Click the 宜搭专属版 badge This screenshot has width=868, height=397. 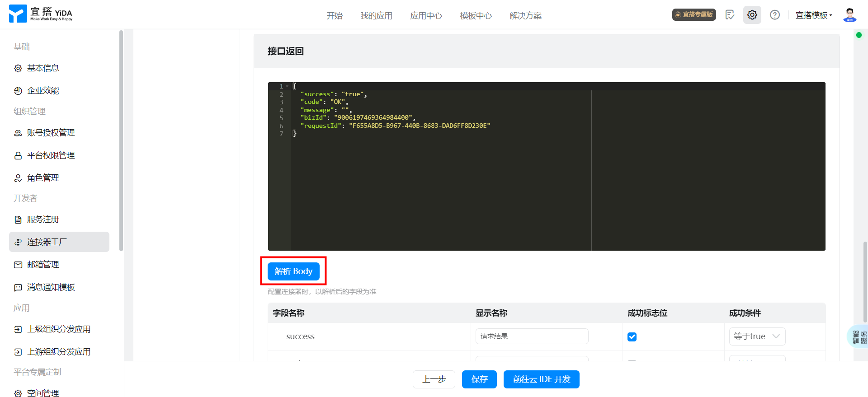(693, 15)
